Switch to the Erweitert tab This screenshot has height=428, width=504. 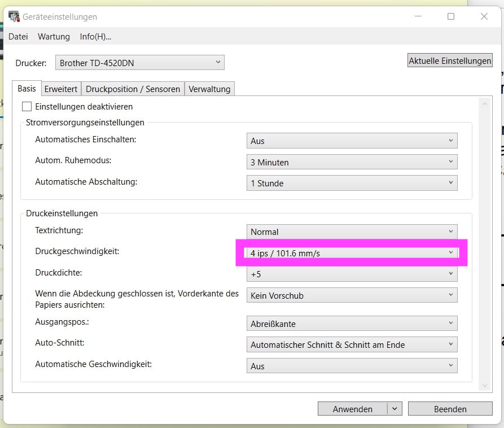tap(61, 89)
